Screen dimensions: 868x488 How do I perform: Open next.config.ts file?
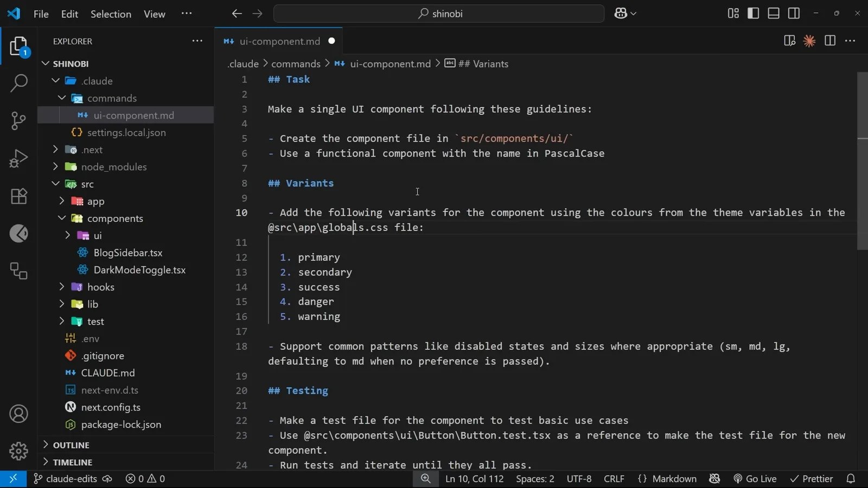click(x=111, y=407)
